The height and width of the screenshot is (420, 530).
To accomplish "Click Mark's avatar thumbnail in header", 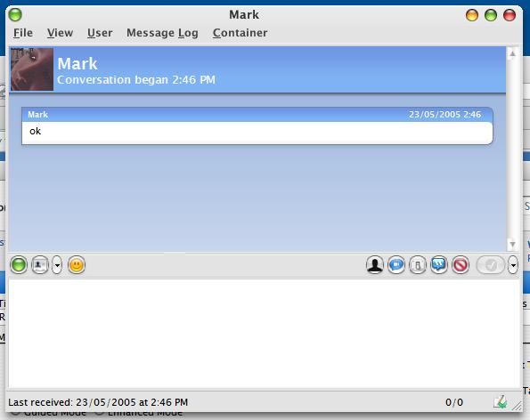I will [32, 69].
